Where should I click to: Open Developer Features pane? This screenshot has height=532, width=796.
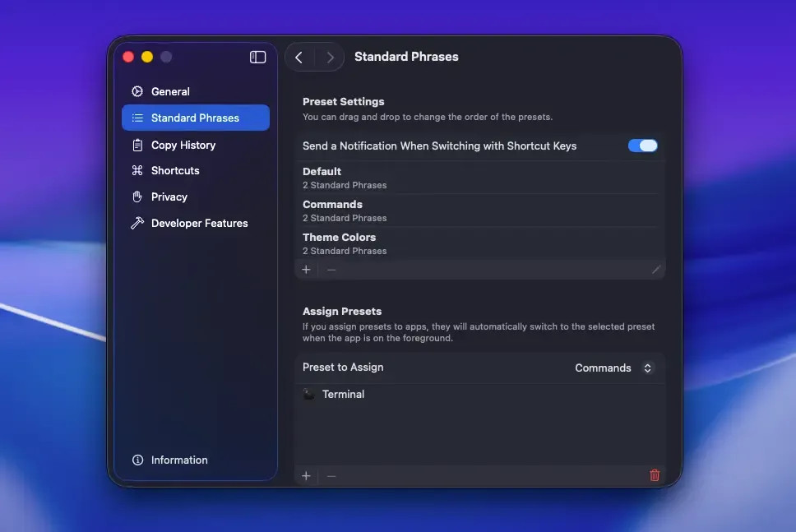point(196,223)
